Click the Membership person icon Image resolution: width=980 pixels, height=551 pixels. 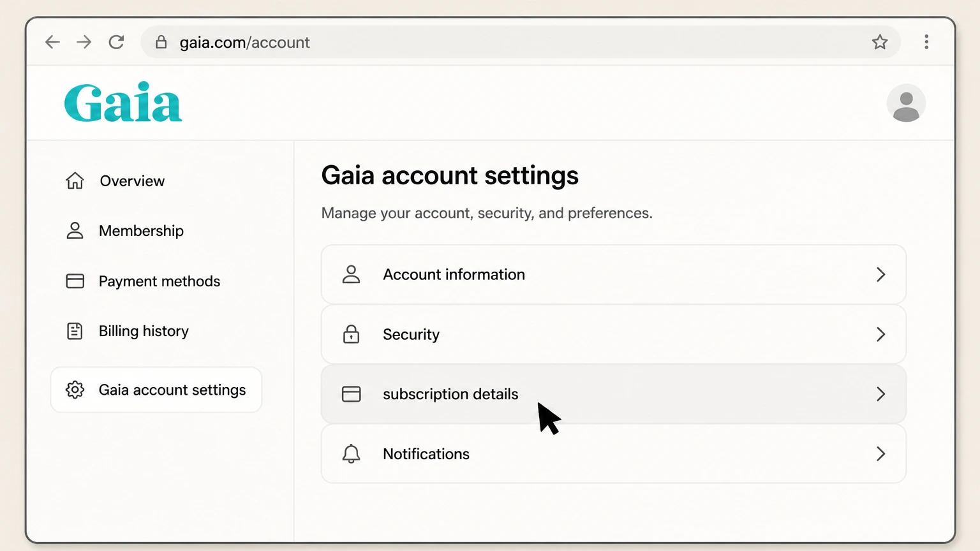coord(75,231)
